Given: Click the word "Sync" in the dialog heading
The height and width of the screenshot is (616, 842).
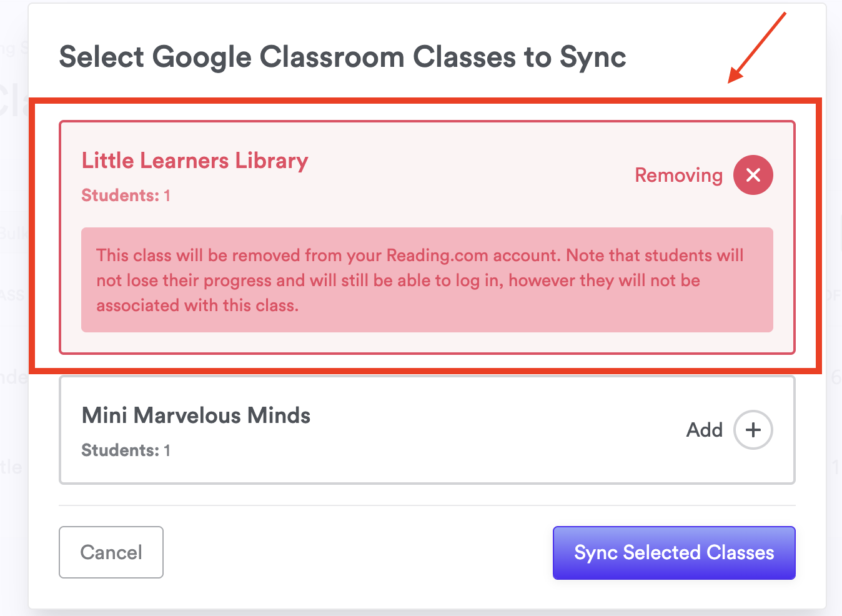Looking at the screenshot, I should (x=593, y=57).
